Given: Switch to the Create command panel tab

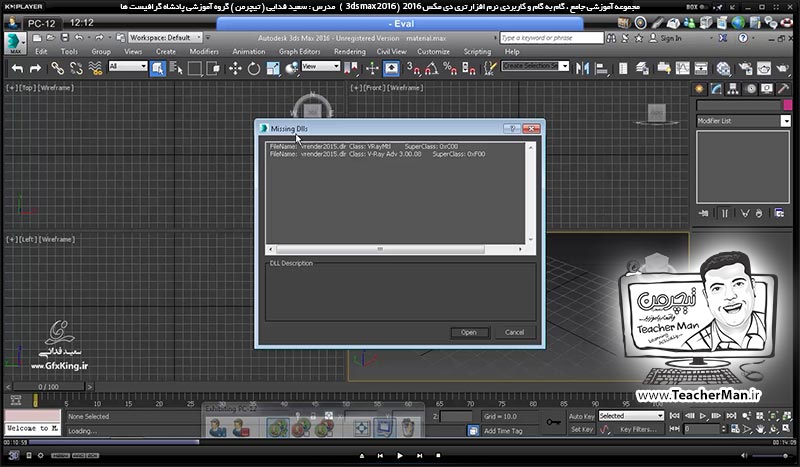Looking at the screenshot, I should [699, 89].
